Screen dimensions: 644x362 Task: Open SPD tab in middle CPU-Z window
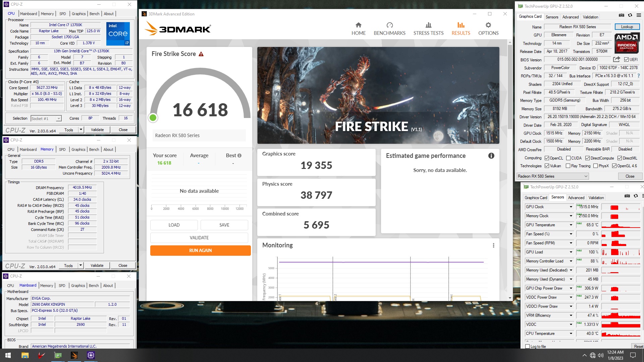click(62, 149)
